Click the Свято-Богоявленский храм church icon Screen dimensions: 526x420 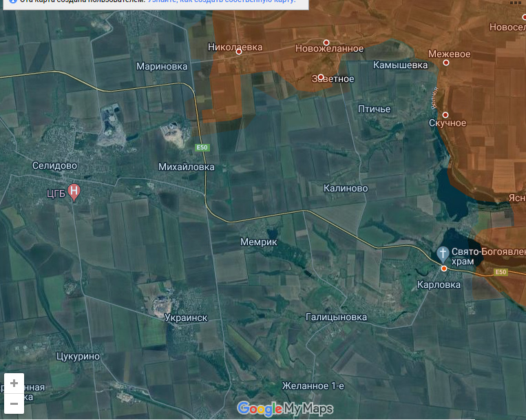[x=443, y=253]
